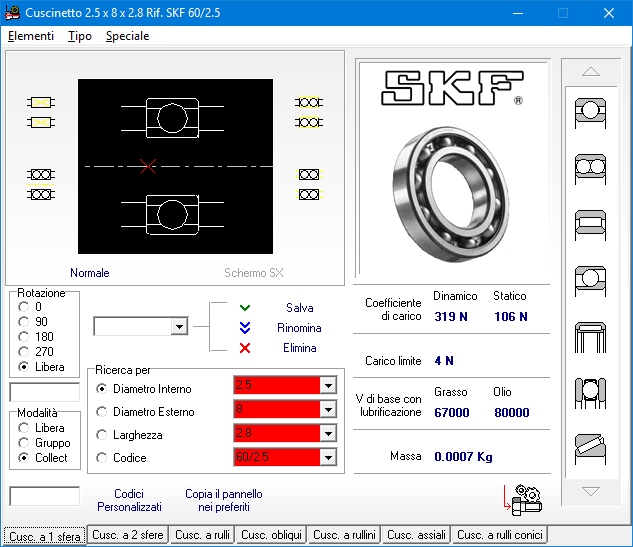Screen dimensions: 633x547
Task: Set rotation to 90 degrees
Action: point(33,322)
